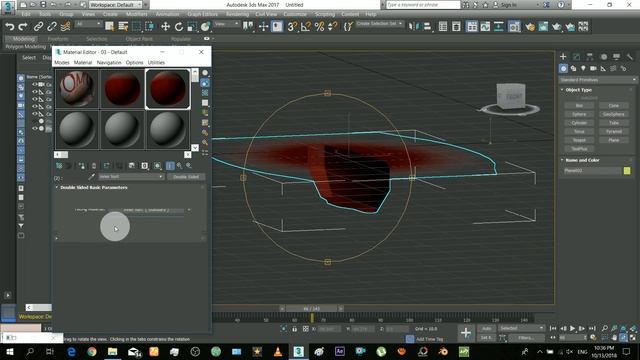Open the Workspace: Default dropdown
This screenshot has height=360, width=640.
pyautogui.click(x=115, y=5)
